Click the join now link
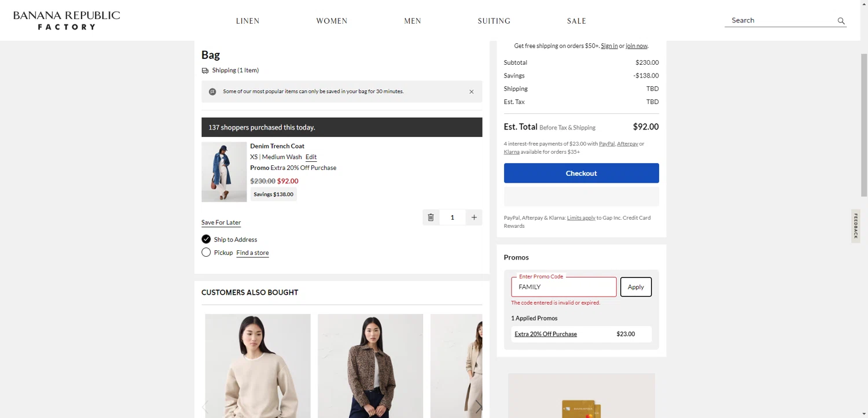The width and height of the screenshot is (868, 418). 637,46
